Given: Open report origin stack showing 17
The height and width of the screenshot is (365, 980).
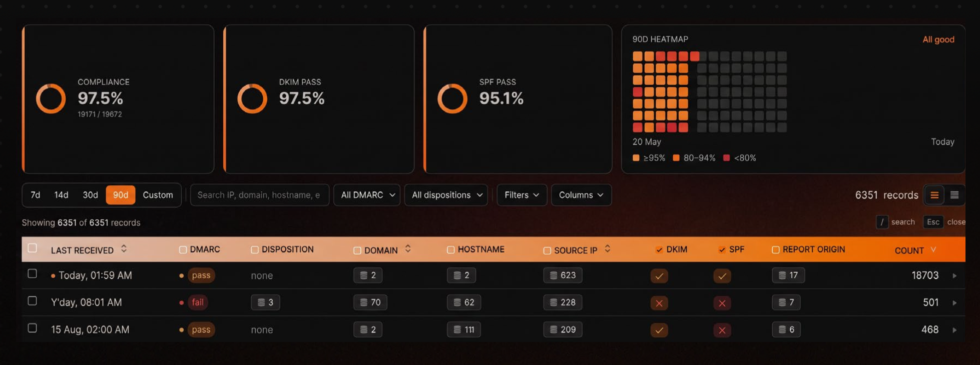Looking at the screenshot, I should pyautogui.click(x=788, y=275).
